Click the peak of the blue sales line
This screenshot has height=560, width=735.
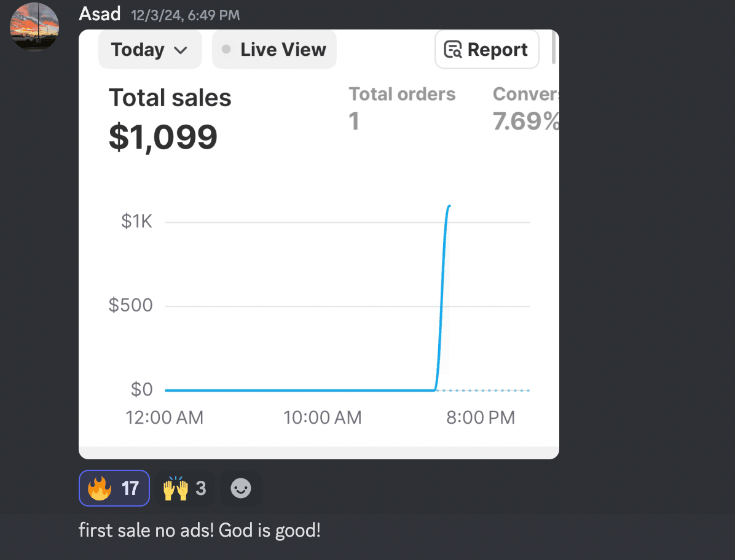point(450,206)
